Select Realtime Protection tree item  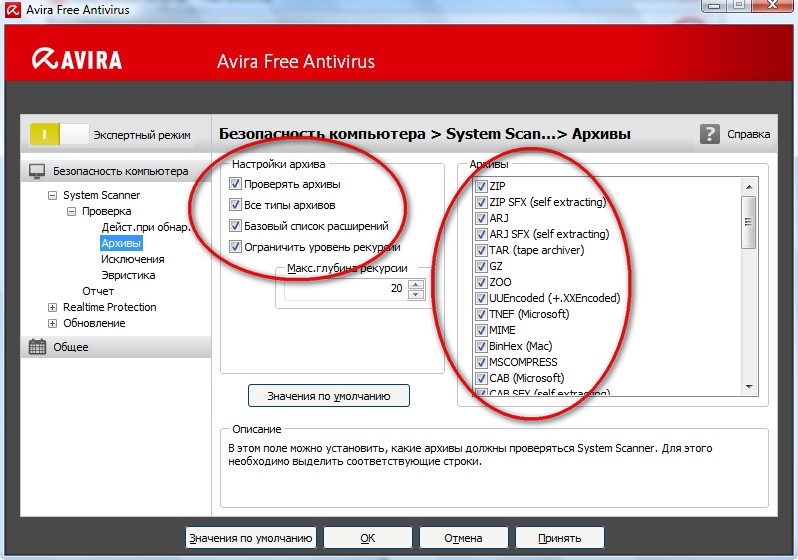pos(109,307)
